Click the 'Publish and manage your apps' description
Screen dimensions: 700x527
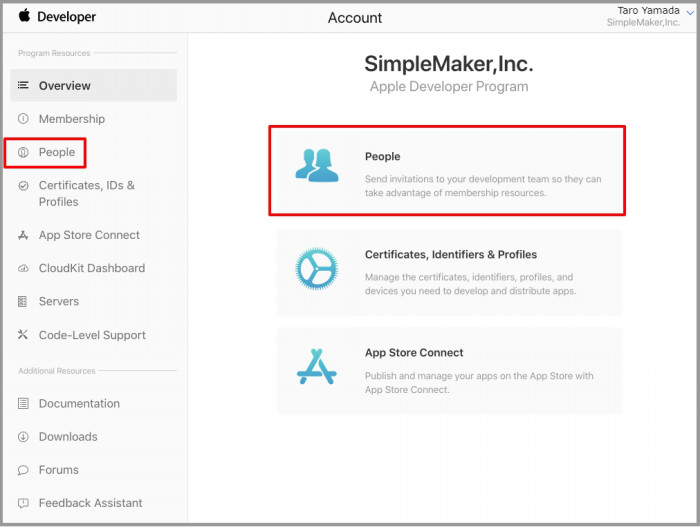click(x=479, y=383)
